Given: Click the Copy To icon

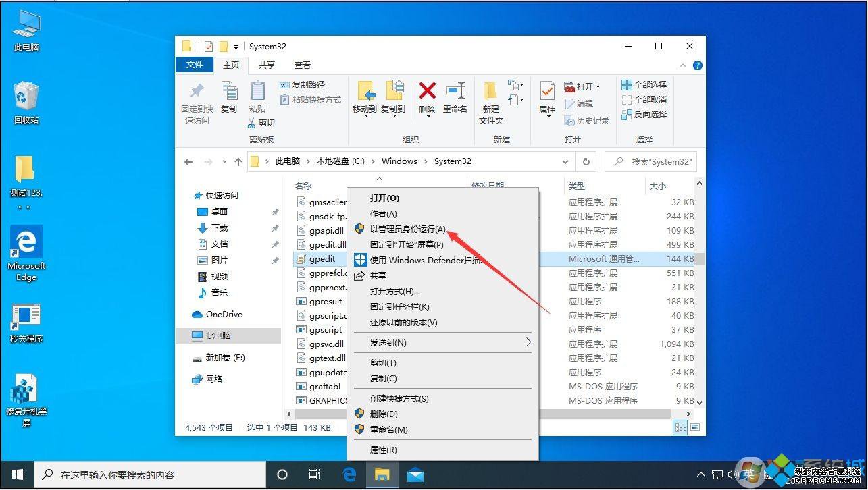Looking at the screenshot, I should point(394,91).
